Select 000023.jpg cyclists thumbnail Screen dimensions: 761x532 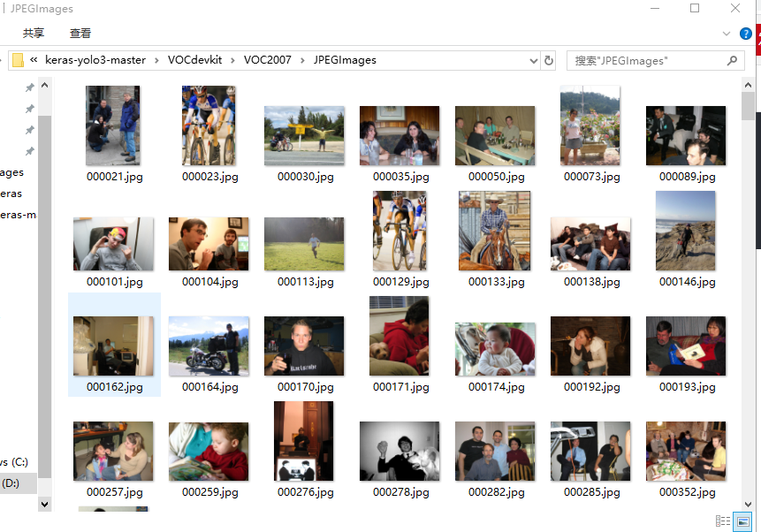click(209, 125)
